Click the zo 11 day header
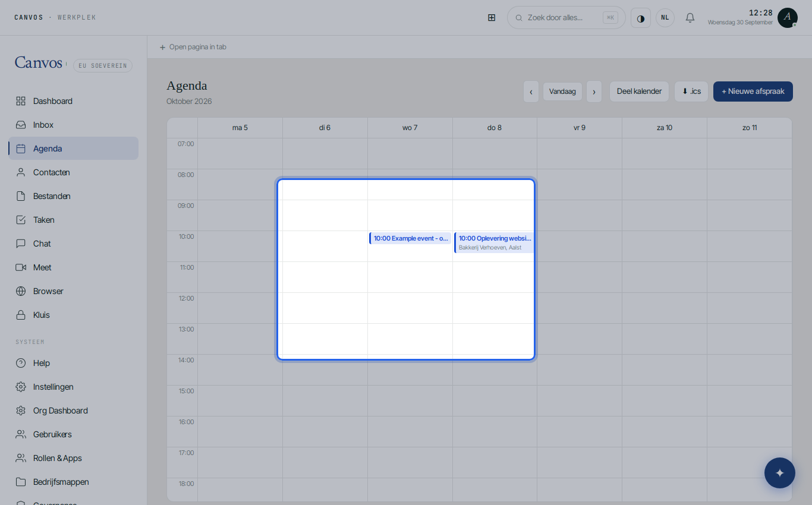This screenshot has height=505, width=812. click(x=750, y=128)
